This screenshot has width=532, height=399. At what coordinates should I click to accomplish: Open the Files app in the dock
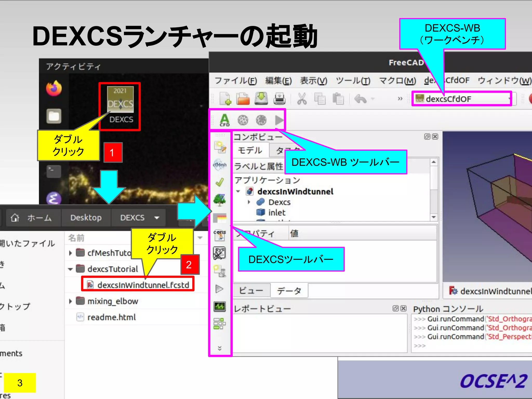pyautogui.click(x=54, y=116)
